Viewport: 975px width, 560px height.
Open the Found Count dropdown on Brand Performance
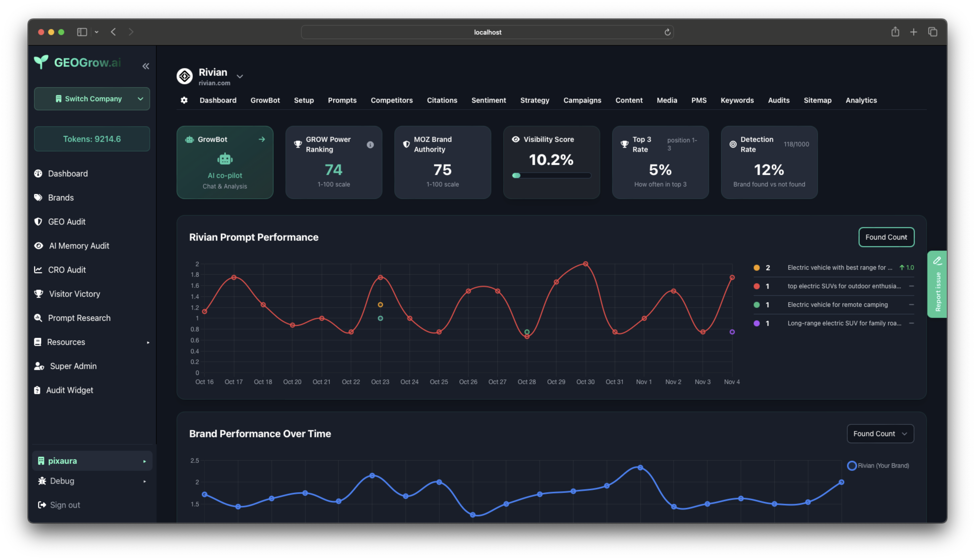880,433
